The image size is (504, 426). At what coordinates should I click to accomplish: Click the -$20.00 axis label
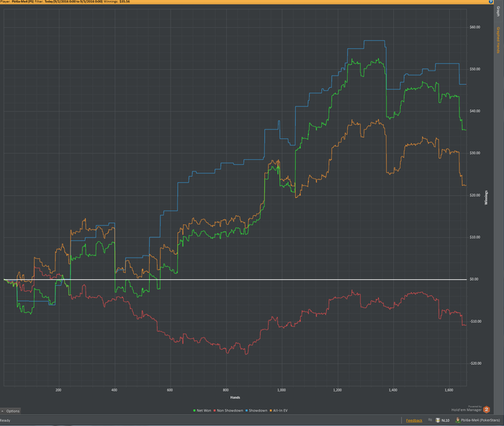click(x=475, y=363)
